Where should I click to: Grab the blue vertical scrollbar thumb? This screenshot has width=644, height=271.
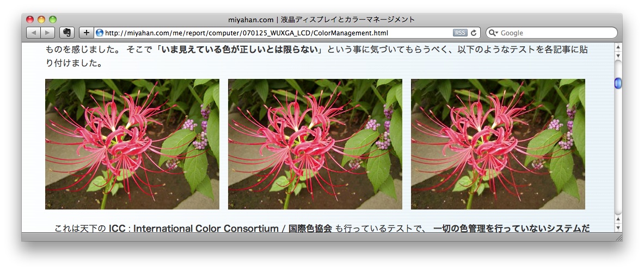point(618,83)
